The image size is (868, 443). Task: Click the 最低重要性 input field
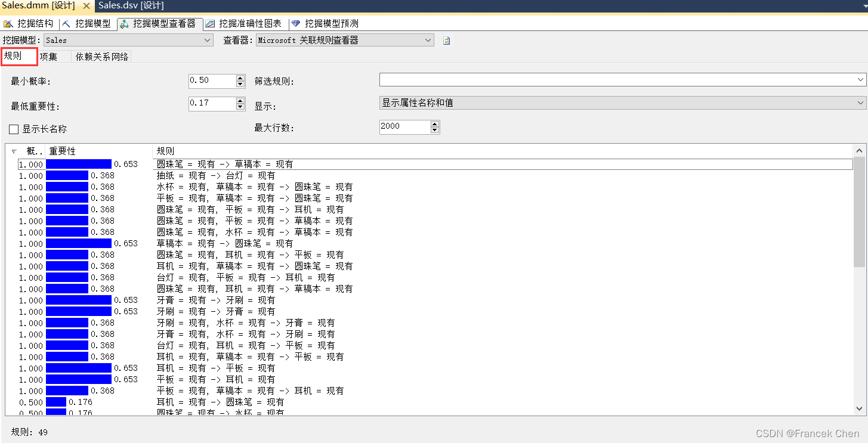pos(212,103)
